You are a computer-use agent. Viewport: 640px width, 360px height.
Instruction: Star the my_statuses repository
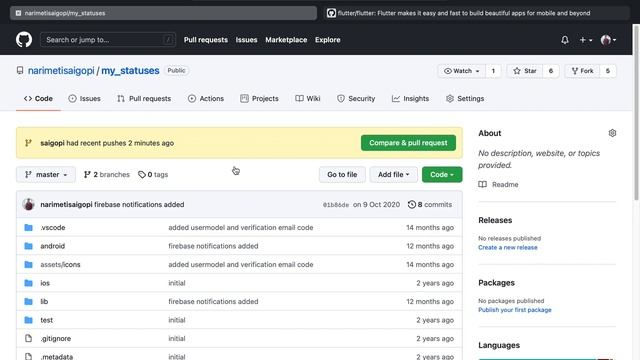point(524,71)
